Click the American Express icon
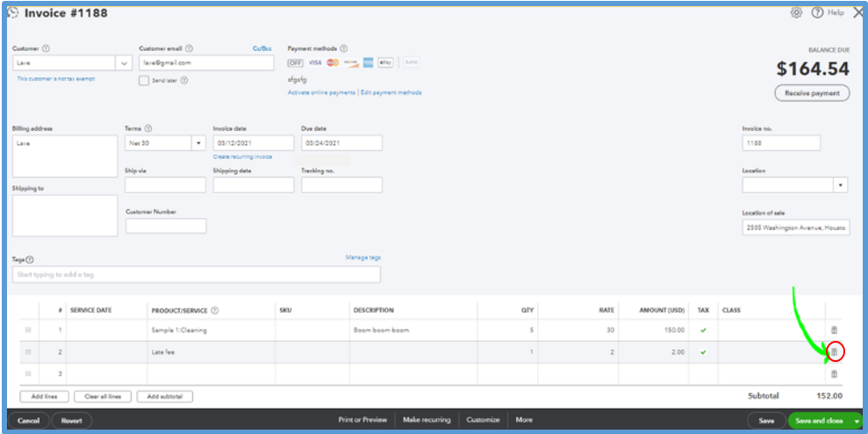This screenshot has height=434, width=868. click(368, 62)
